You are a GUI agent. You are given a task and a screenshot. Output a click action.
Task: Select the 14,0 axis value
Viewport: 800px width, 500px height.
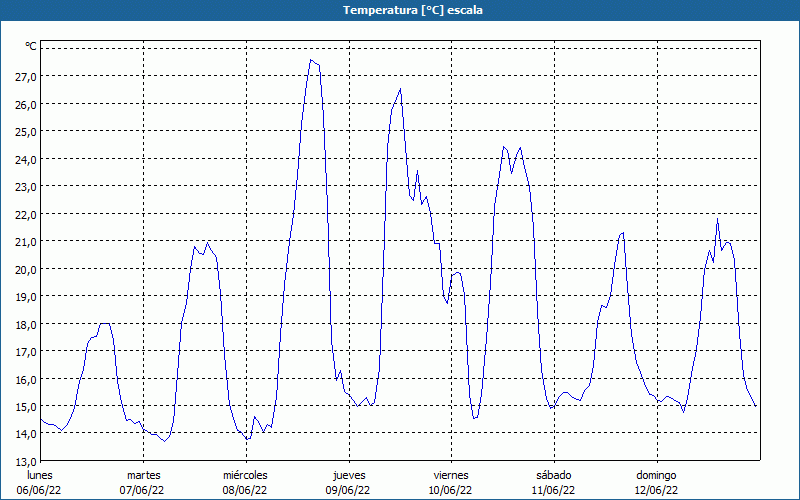26,434
